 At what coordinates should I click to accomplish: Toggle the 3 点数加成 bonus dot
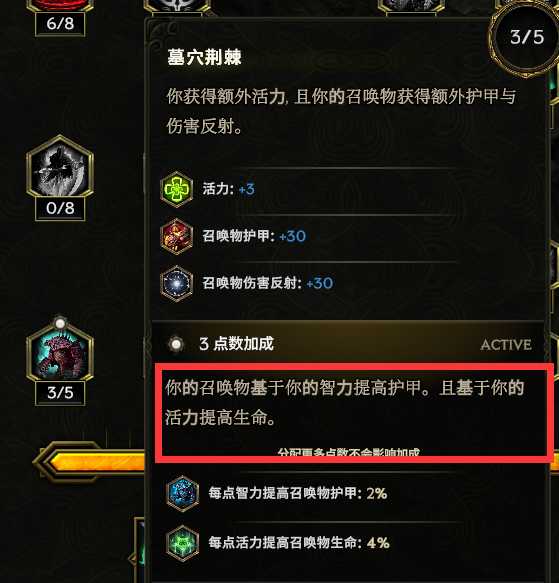click(176, 344)
